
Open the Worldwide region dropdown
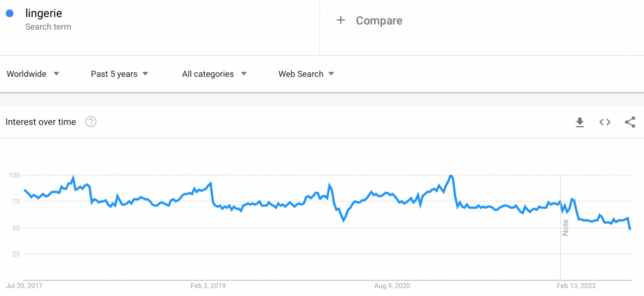33,74
